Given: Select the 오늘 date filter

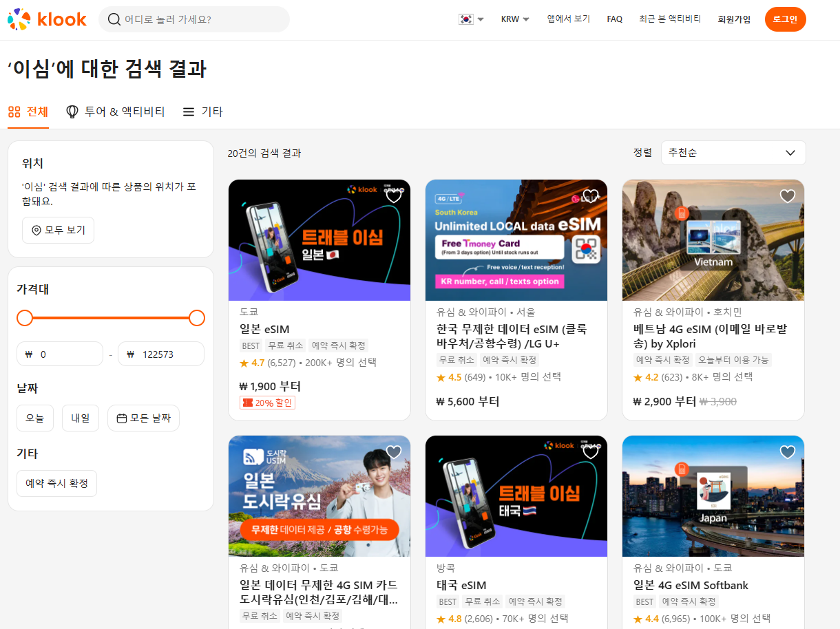Looking at the screenshot, I should tap(35, 418).
